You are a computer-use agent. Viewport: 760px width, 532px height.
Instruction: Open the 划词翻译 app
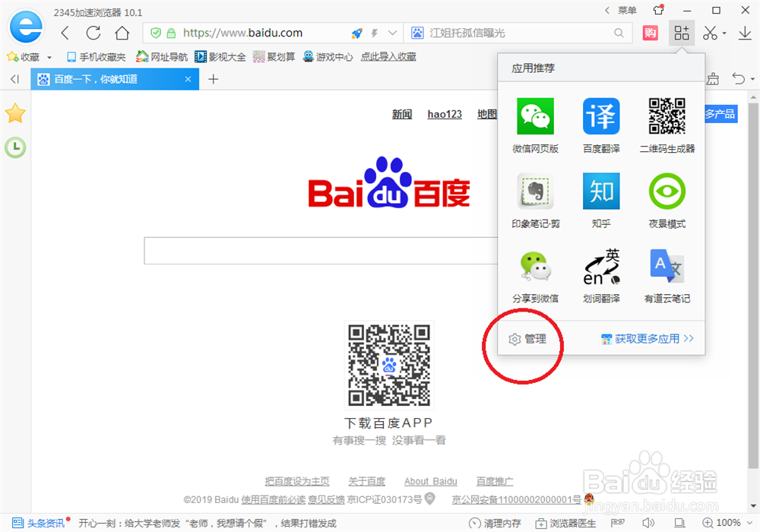tap(601, 266)
